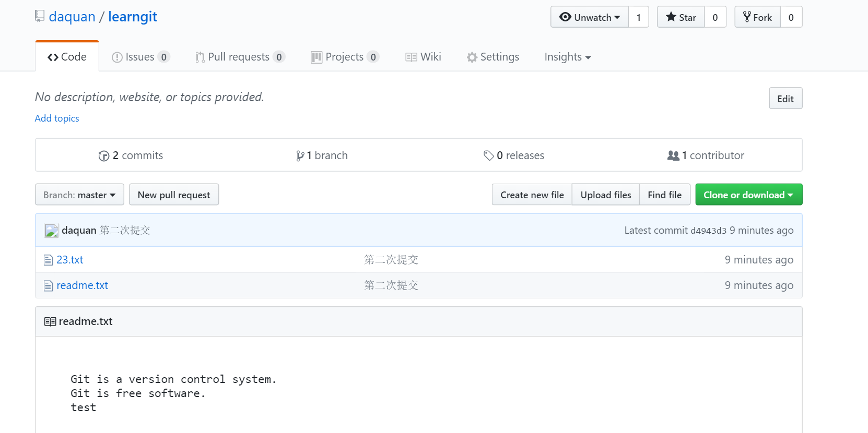Switch to the Code tab
This screenshot has height=433, width=868.
pyautogui.click(x=67, y=57)
